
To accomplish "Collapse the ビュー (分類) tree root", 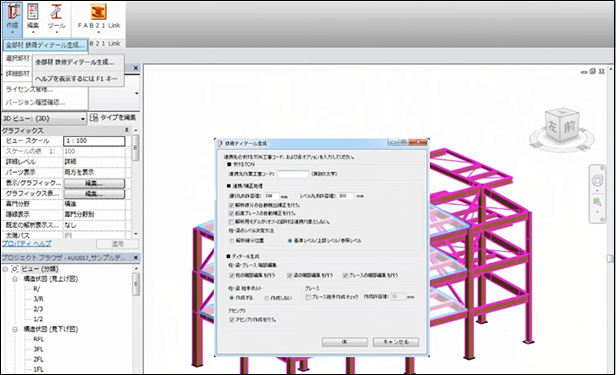I will pyautogui.click(x=5, y=269).
